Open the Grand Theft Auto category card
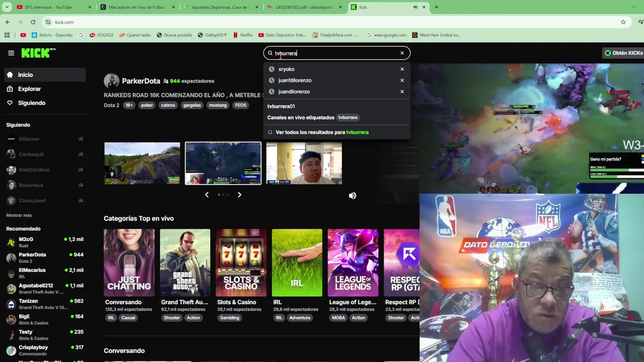Viewport: 644px width, 362px height. point(185,263)
